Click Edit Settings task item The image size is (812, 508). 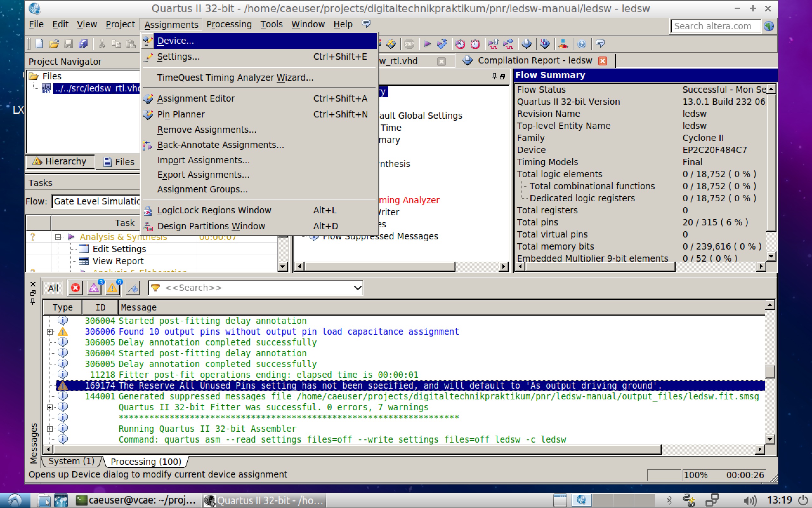coord(119,249)
